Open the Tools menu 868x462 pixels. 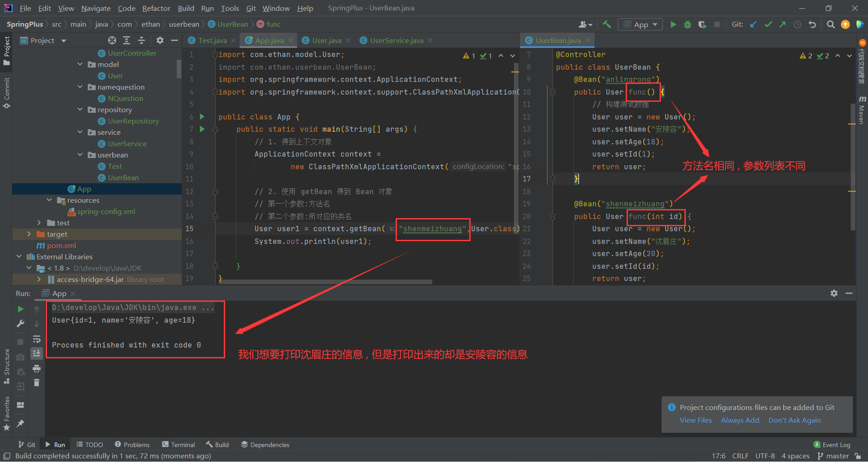tap(230, 8)
